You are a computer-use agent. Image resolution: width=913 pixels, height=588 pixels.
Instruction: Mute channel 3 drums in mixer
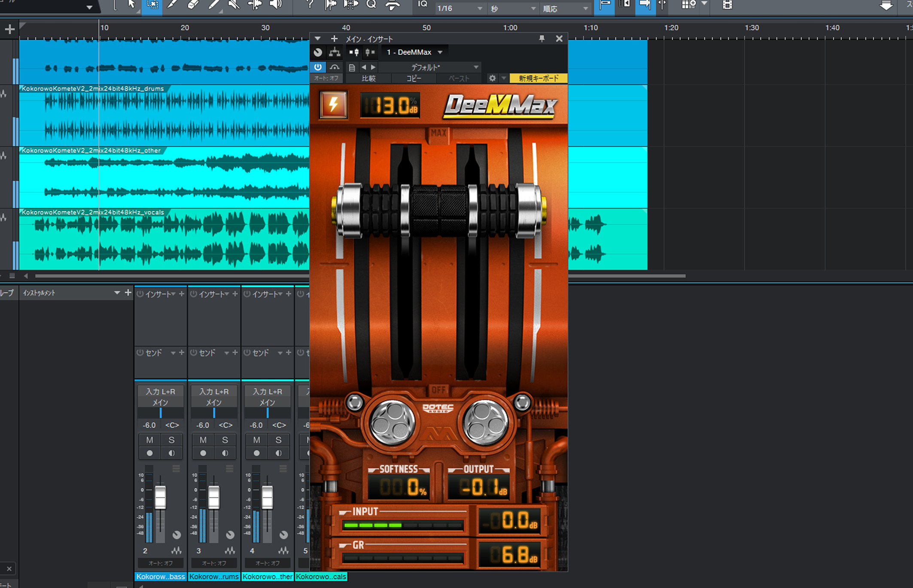pos(203,440)
